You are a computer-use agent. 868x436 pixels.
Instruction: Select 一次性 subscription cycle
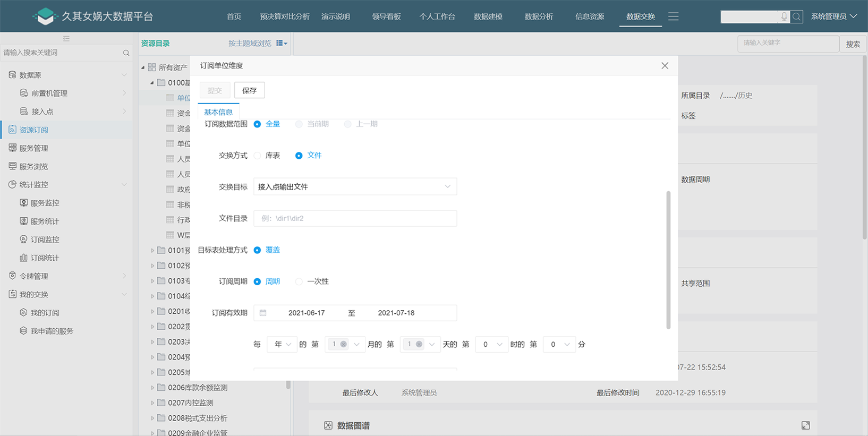tap(299, 281)
